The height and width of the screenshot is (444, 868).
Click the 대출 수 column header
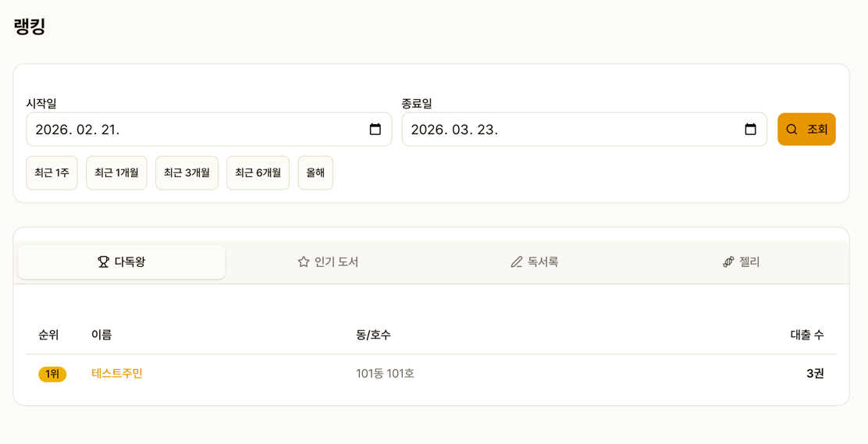pos(806,335)
